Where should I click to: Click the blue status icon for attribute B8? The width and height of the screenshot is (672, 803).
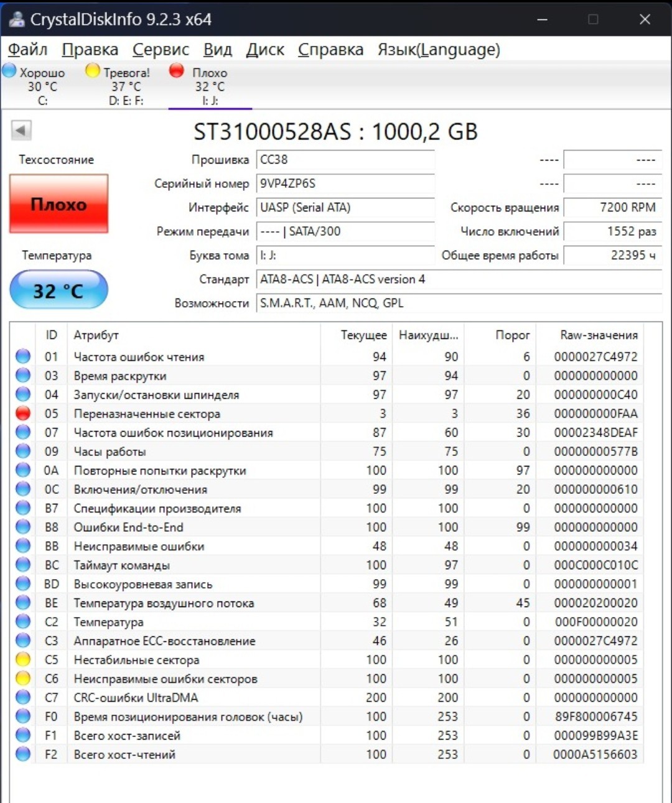23,527
